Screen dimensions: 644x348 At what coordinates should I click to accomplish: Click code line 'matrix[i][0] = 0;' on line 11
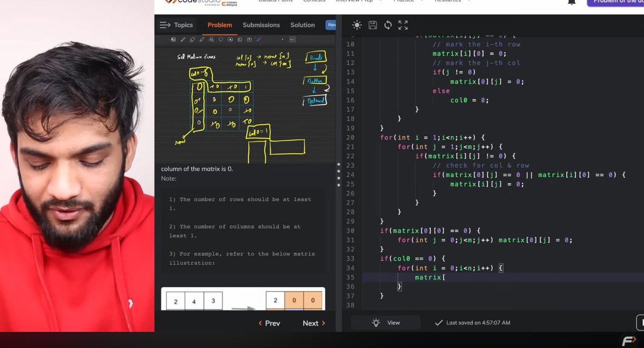(x=470, y=54)
